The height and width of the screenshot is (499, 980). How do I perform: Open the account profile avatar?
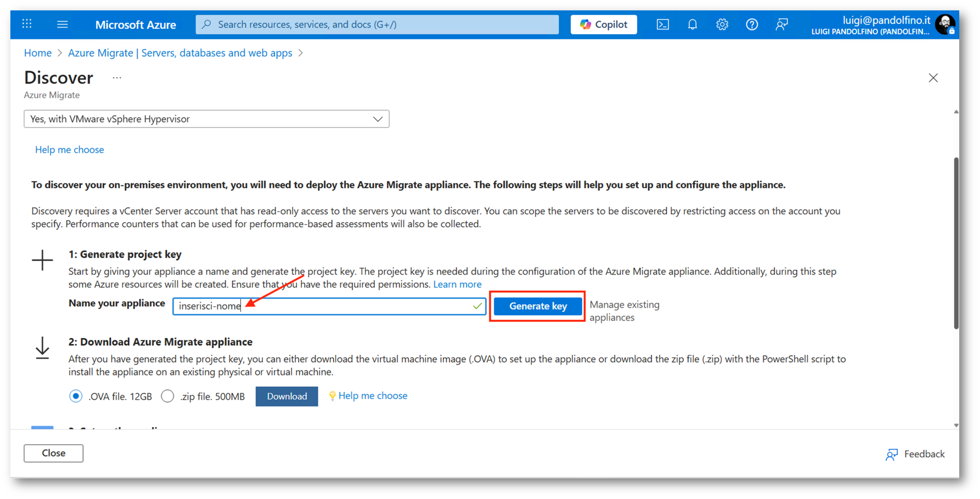(x=945, y=24)
